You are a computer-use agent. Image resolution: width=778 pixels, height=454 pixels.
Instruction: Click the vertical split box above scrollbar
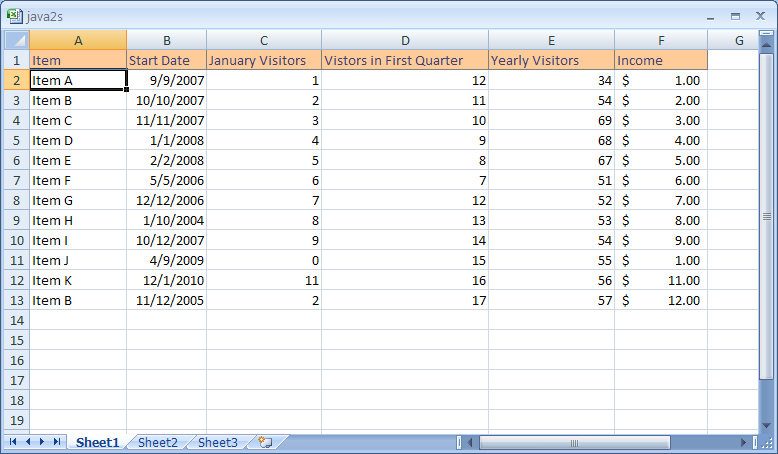pyautogui.click(x=767, y=34)
